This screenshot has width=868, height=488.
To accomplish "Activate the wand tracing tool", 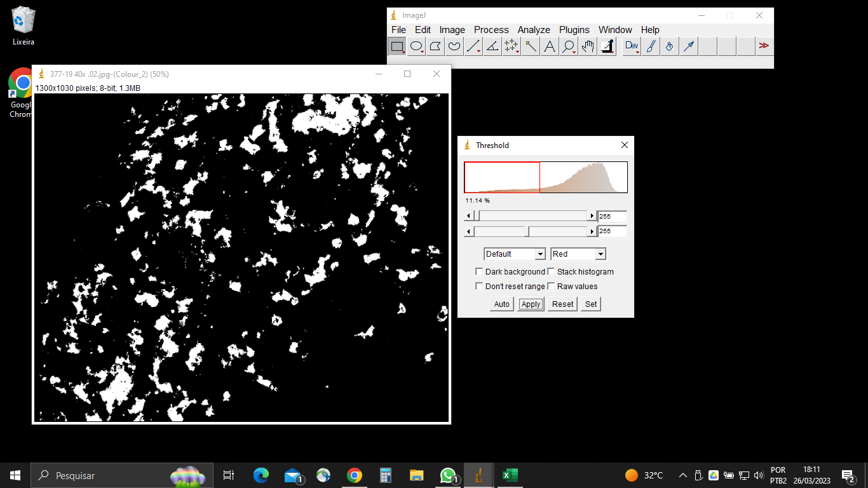I will coord(530,46).
